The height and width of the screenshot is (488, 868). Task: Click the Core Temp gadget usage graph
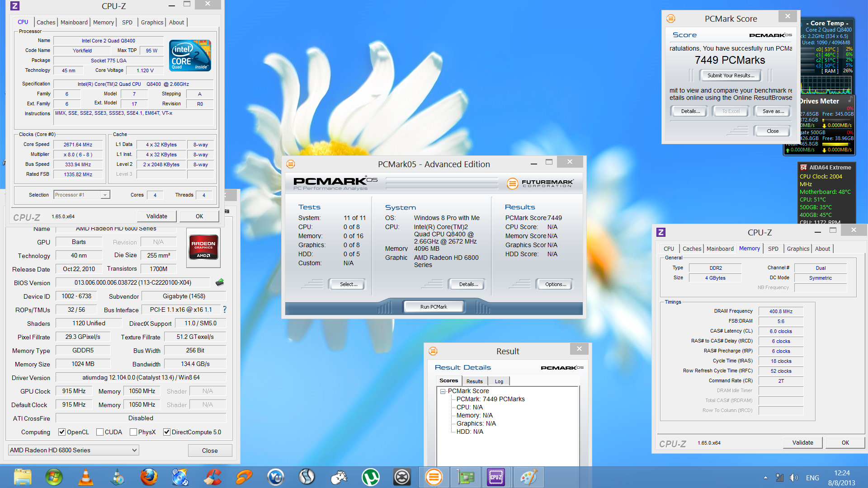coord(826,84)
